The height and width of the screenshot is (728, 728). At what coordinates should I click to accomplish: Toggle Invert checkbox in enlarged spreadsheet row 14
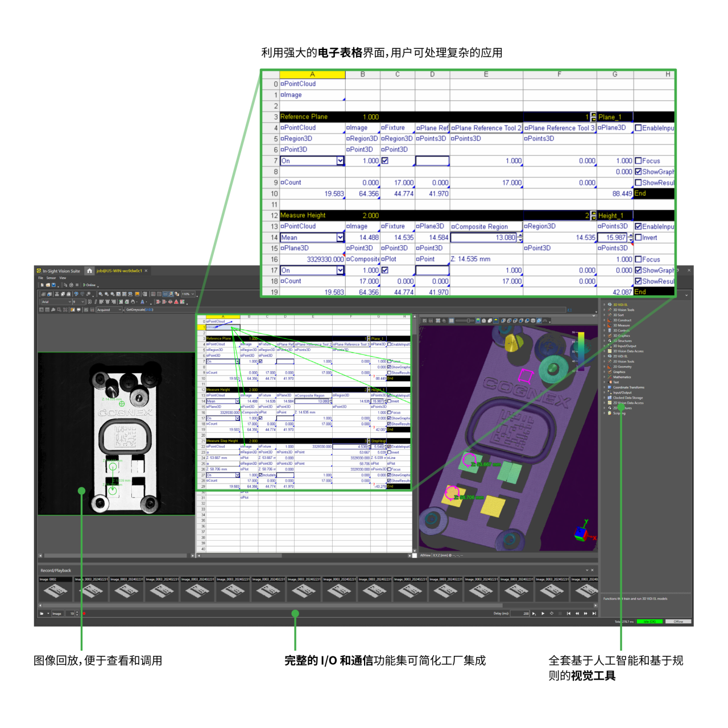638,237
